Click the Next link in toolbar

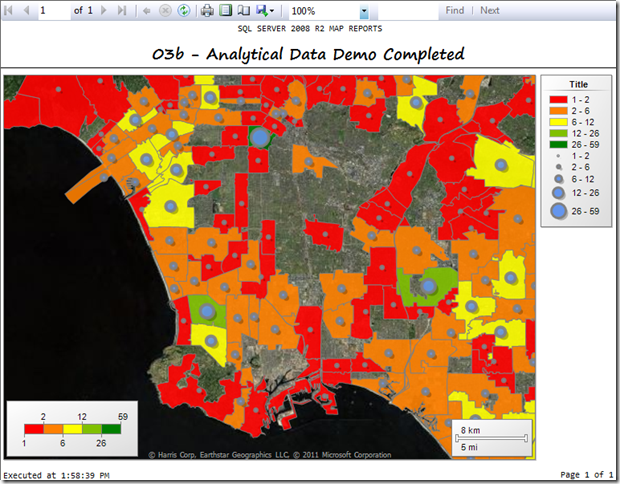(490, 11)
